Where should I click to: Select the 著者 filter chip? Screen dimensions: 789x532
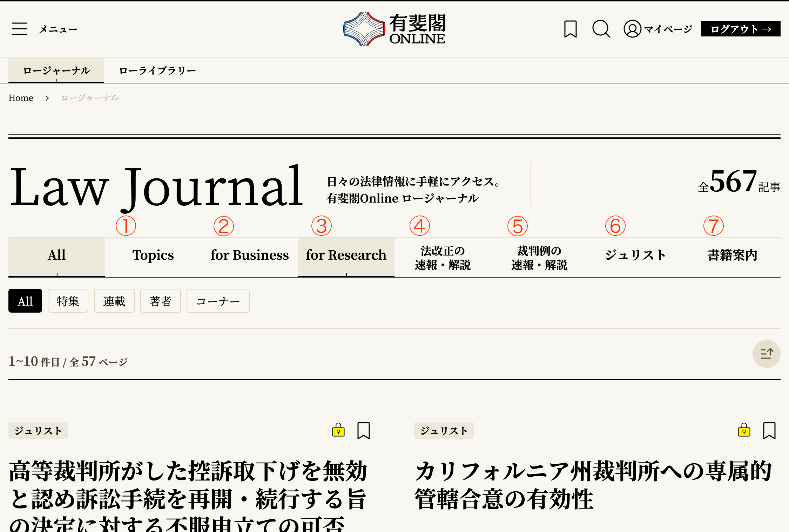pyautogui.click(x=160, y=301)
